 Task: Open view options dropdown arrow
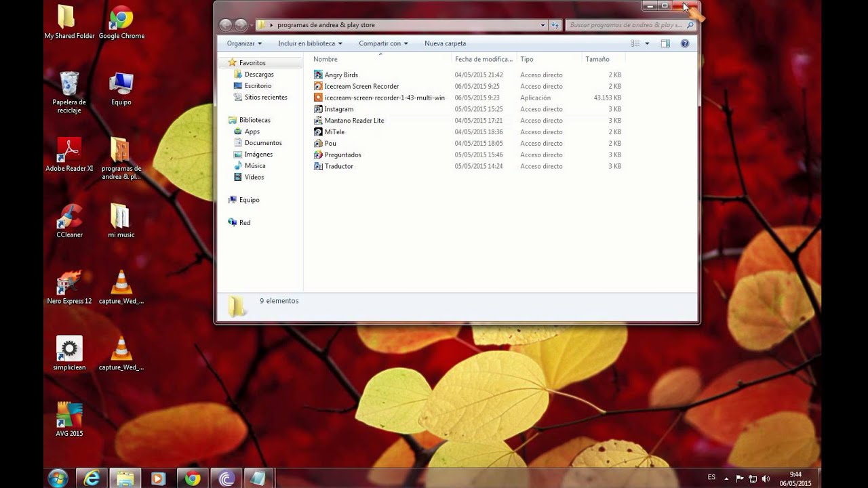647,43
